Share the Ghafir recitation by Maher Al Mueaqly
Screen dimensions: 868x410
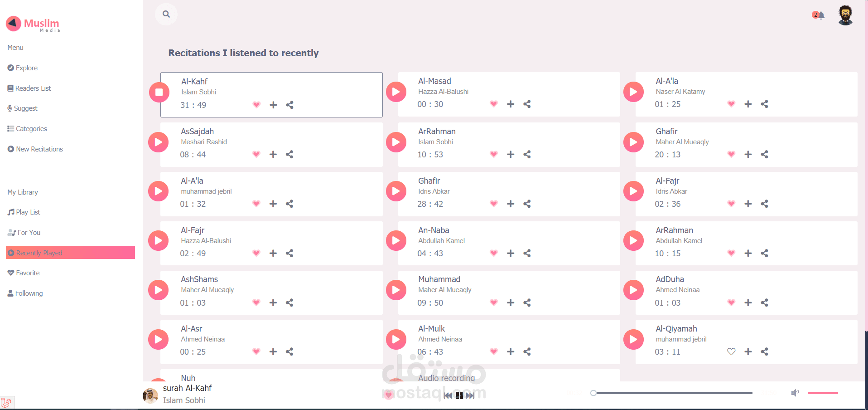(764, 155)
